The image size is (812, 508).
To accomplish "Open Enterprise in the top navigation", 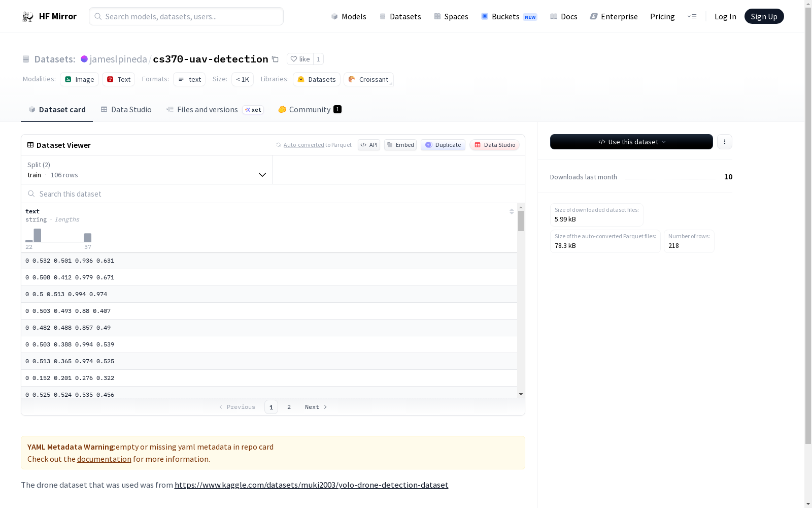I will 614,17.
